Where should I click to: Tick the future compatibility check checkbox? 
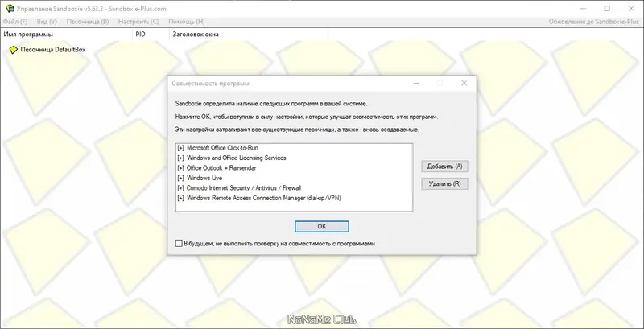179,243
